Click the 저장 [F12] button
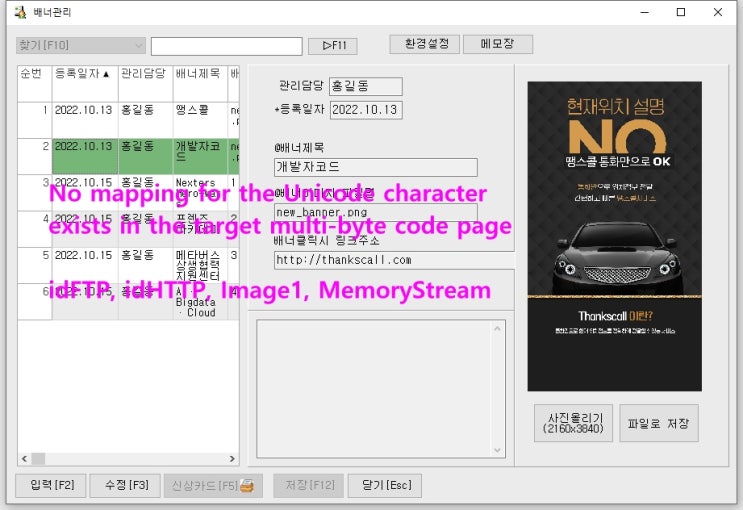The image size is (743, 510). click(308, 485)
